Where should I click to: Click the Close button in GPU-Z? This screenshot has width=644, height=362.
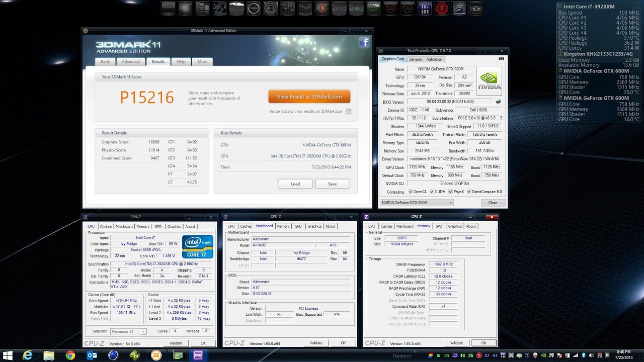[493, 203]
